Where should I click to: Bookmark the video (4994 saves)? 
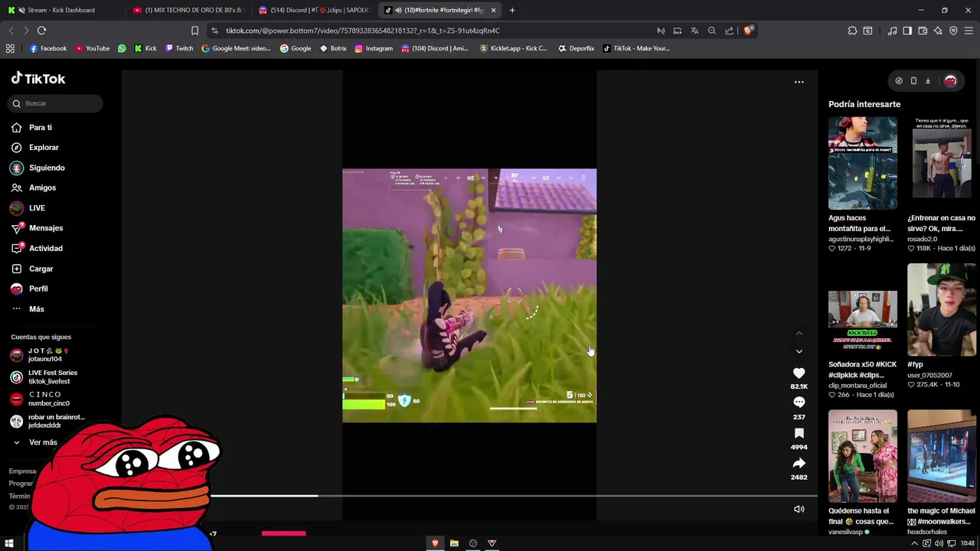point(799,433)
